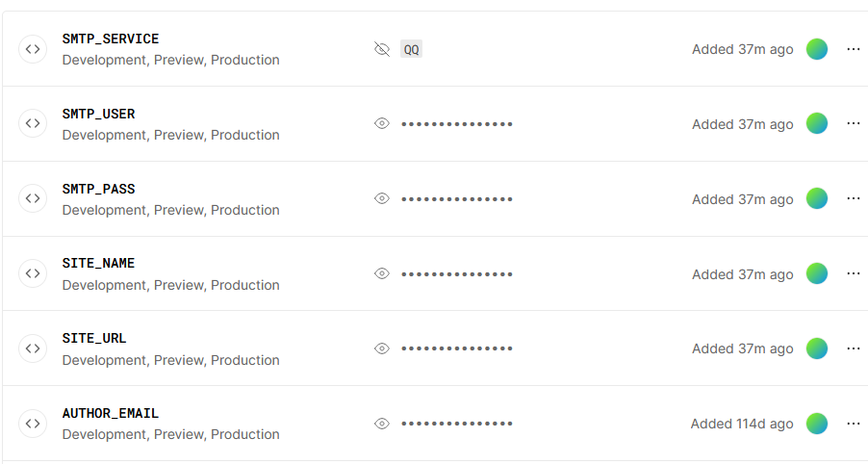
Task: Open the more options menu for AUTHOR_EMAIL
Action: (x=854, y=423)
